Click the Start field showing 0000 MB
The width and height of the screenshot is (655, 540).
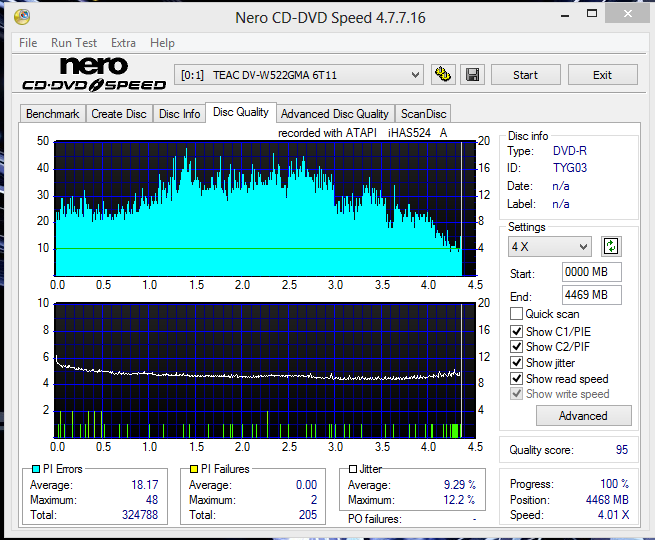coord(592,272)
